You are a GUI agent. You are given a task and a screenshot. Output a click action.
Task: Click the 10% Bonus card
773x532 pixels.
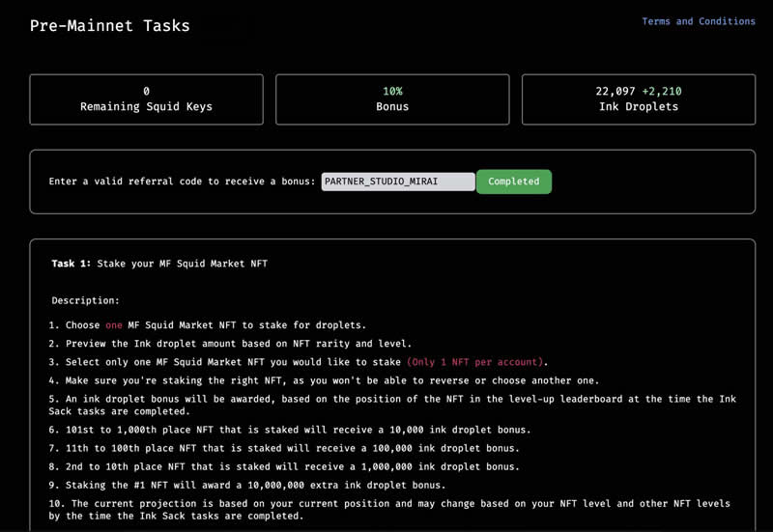(x=392, y=99)
